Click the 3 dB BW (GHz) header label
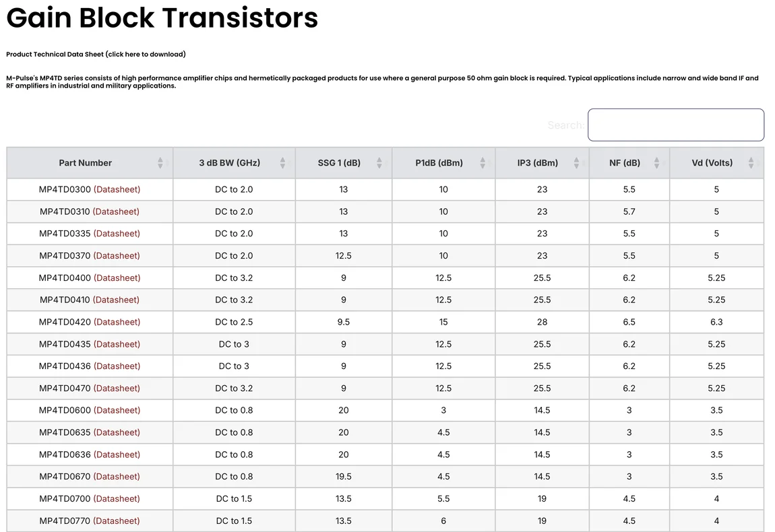 [229, 163]
